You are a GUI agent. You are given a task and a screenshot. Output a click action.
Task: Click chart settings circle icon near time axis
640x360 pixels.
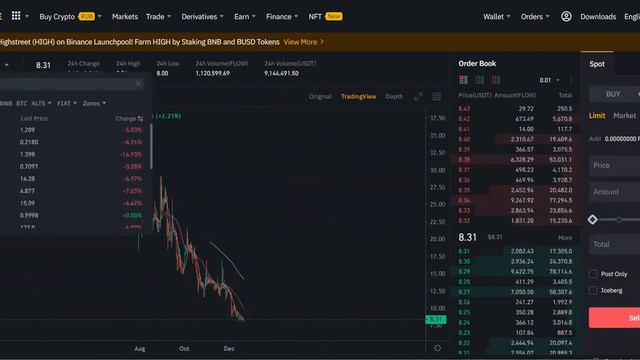coord(438,348)
